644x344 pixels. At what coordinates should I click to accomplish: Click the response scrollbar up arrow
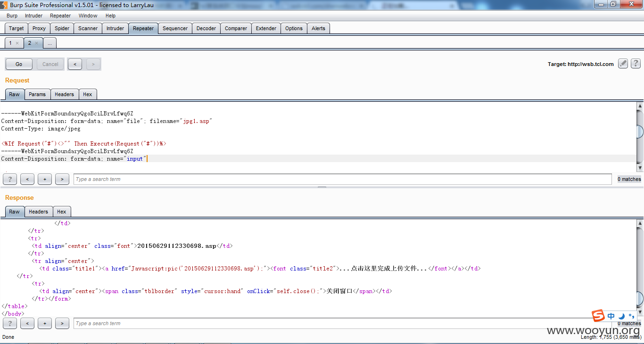(x=640, y=223)
